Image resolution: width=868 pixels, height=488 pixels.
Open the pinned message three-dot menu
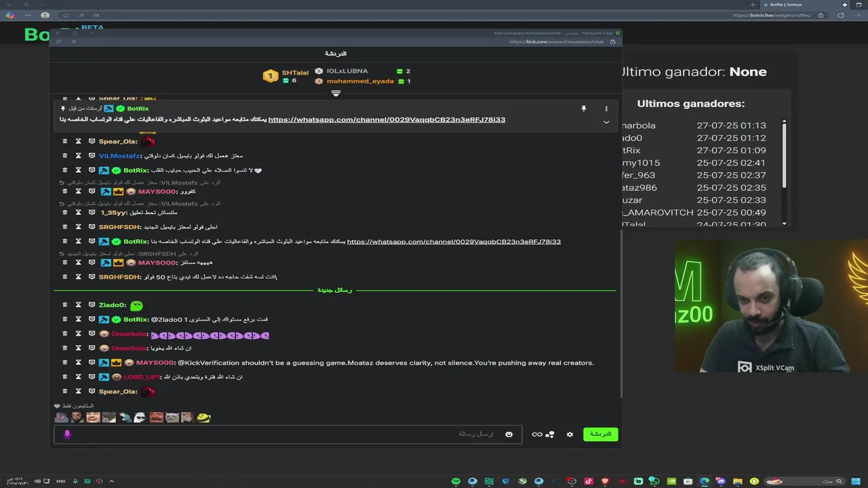[x=606, y=108]
